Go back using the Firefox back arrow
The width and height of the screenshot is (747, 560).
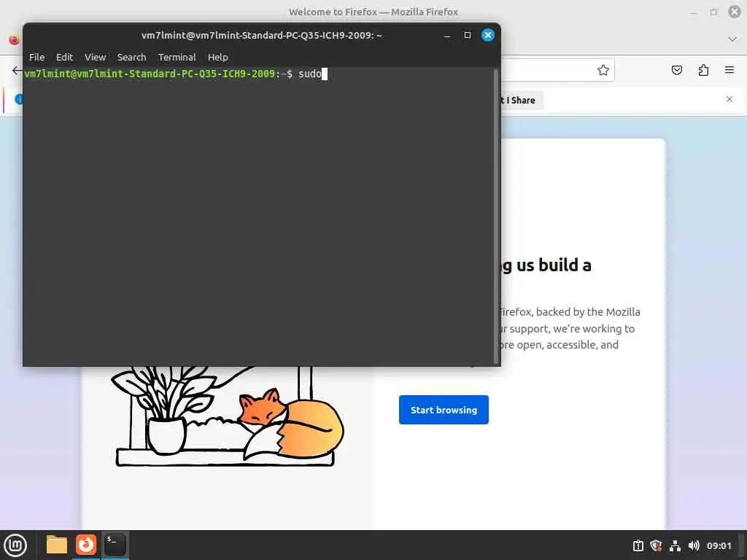[x=18, y=71]
